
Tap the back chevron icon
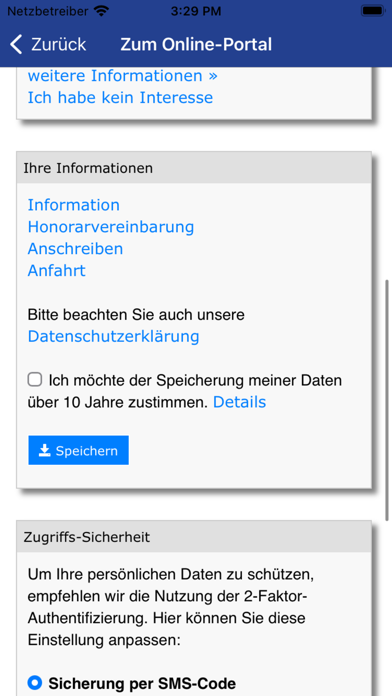click(16, 45)
